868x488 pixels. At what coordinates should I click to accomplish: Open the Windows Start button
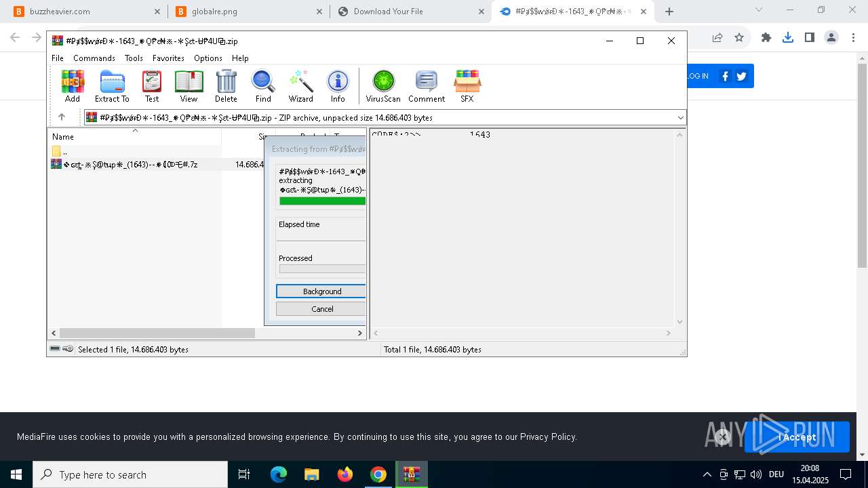click(x=16, y=474)
